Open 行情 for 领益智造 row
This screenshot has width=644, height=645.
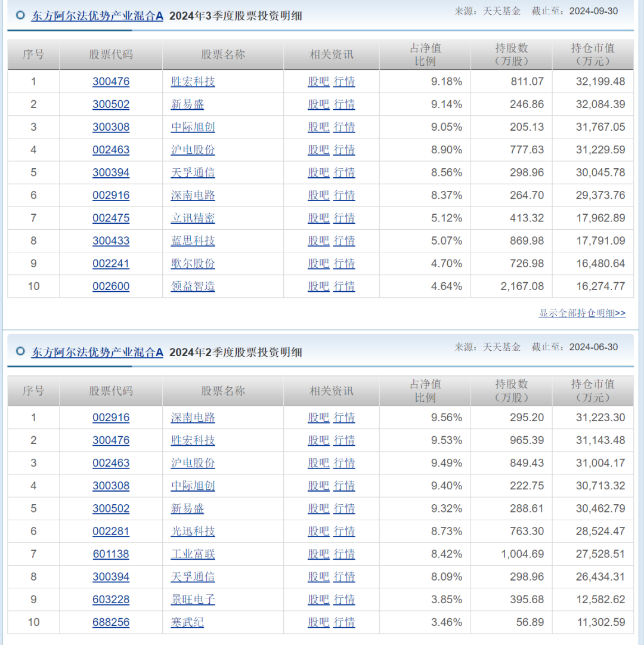pos(344,286)
